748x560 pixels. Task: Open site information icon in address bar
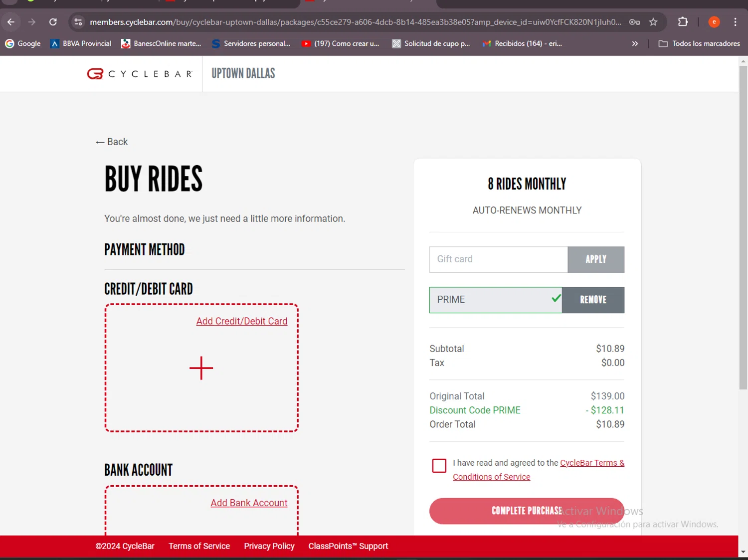[x=78, y=22]
